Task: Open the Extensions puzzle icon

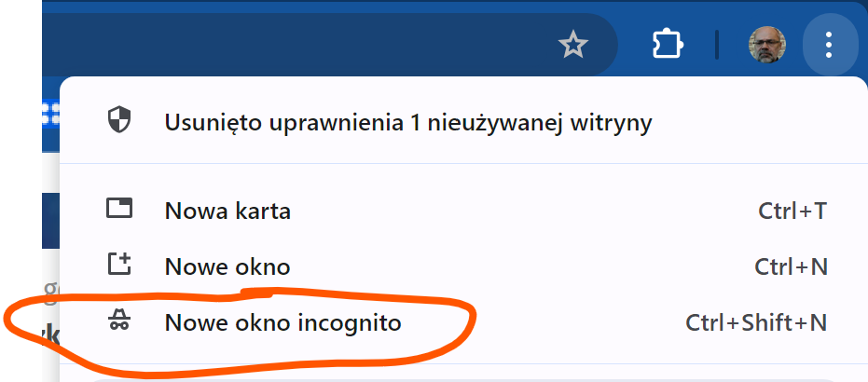Action: tap(668, 44)
